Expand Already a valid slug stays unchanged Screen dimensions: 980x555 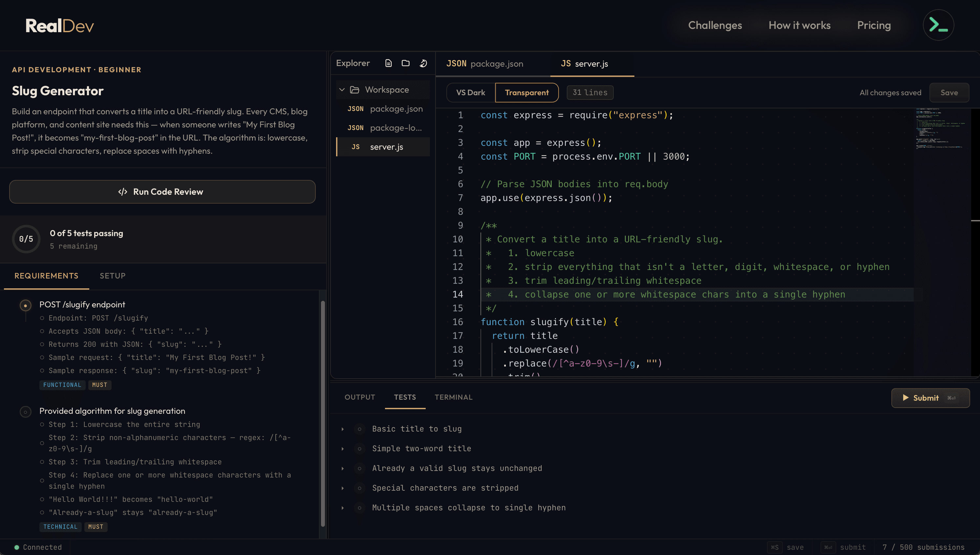coord(342,469)
